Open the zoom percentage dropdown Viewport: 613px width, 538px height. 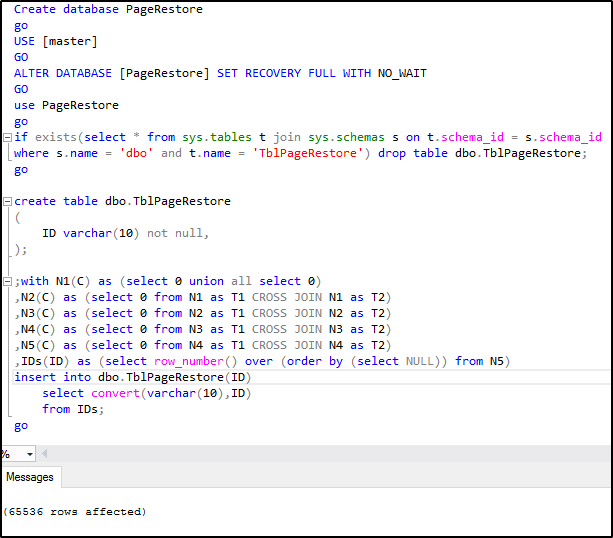pyautogui.click(x=30, y=454)
